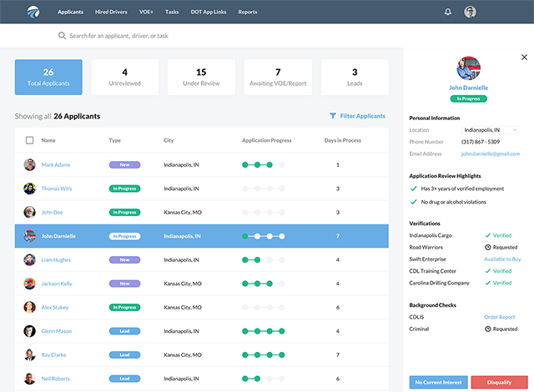Screen dimensions: 534x392
Task: Click Liam Hughes' avatar photo
Action: (x=30, y=260)
